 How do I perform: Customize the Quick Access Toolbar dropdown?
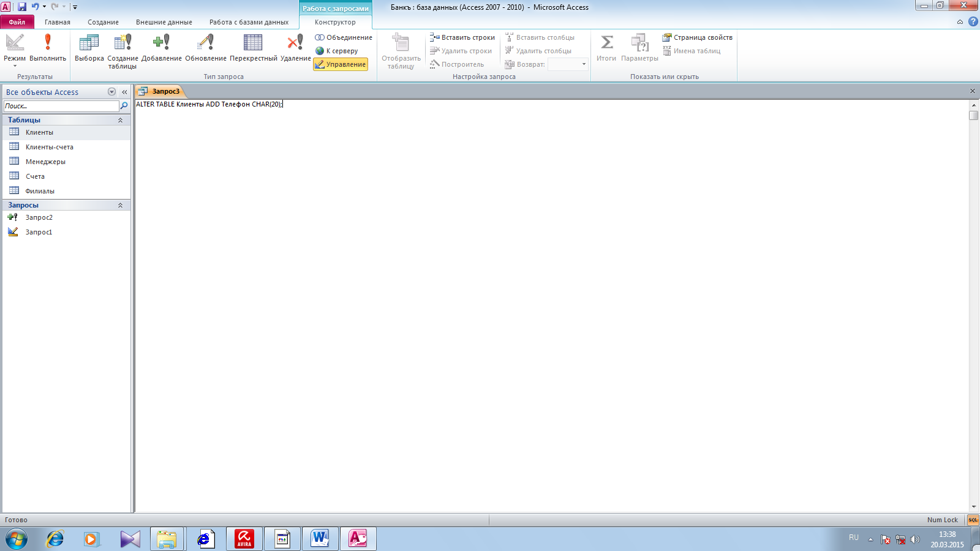[x=75, y=7]
